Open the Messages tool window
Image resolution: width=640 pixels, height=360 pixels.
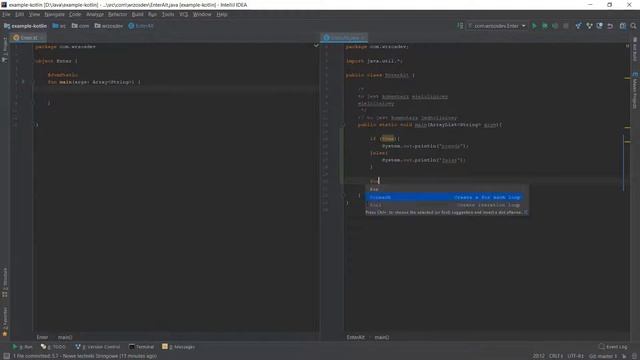click(x=178, y=347)
